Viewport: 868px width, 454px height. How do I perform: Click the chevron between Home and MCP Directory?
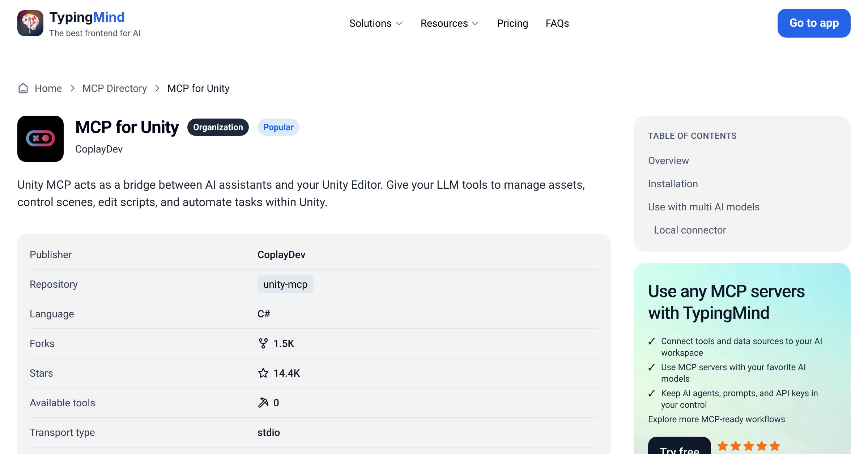coord(72,88)
